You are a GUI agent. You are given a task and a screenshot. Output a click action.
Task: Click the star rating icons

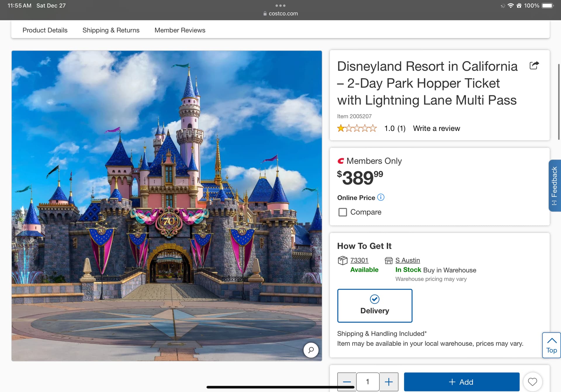click(x=357, y=128)
